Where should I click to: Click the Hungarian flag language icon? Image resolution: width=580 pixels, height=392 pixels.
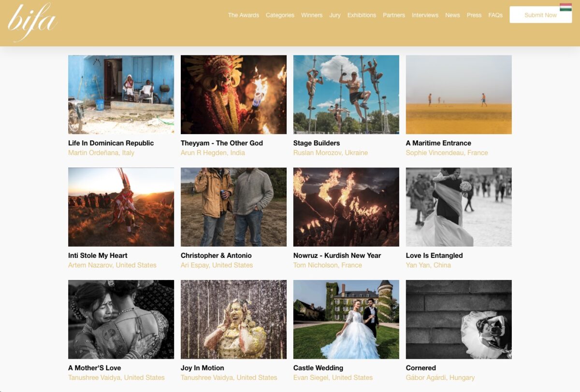tap(565, 7)
